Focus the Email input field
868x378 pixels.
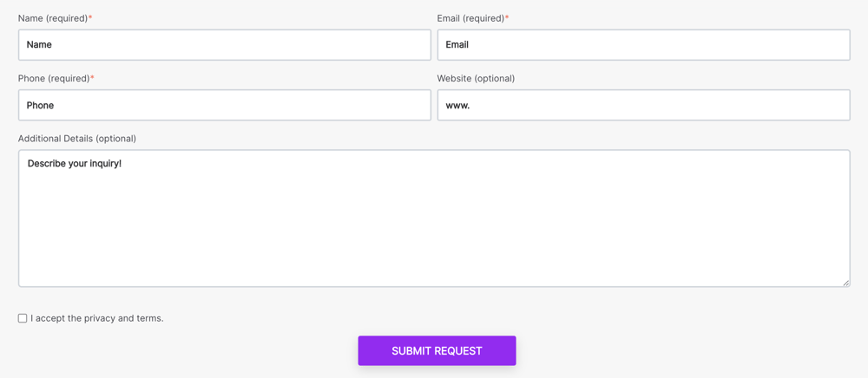click(x=643, y=45)
